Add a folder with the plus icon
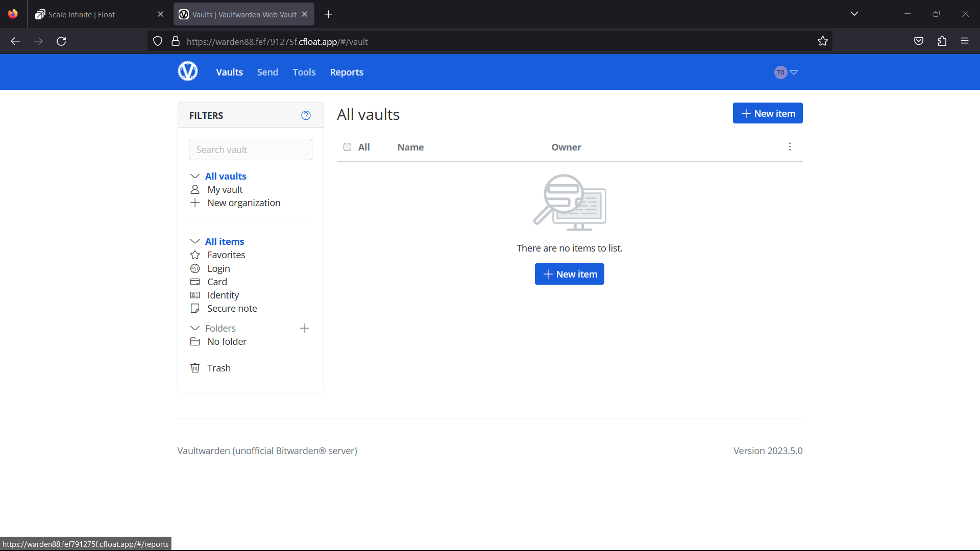The image size is (980, 551). [x=305, y=328]
